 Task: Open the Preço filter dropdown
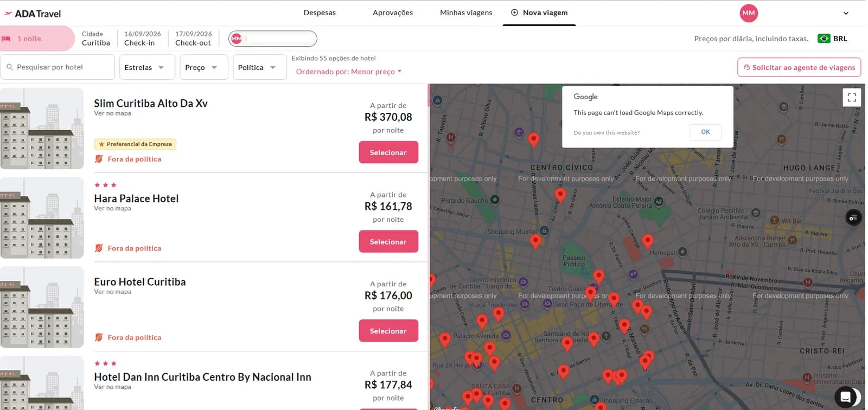pos(204,67)
